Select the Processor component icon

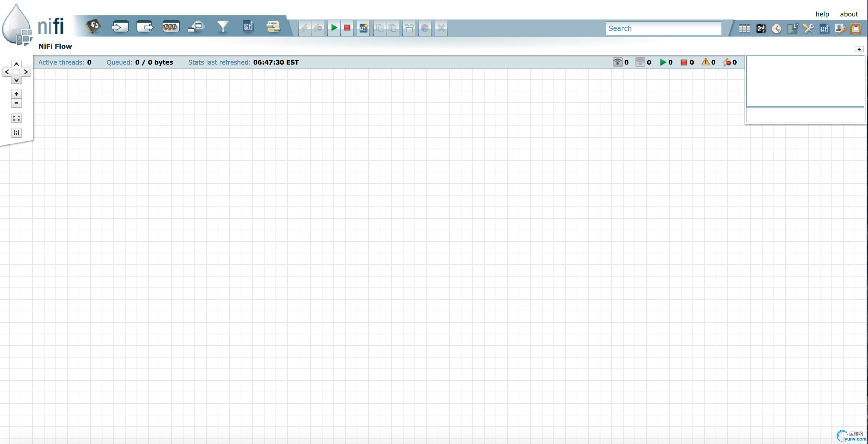(x=93, y=26)
